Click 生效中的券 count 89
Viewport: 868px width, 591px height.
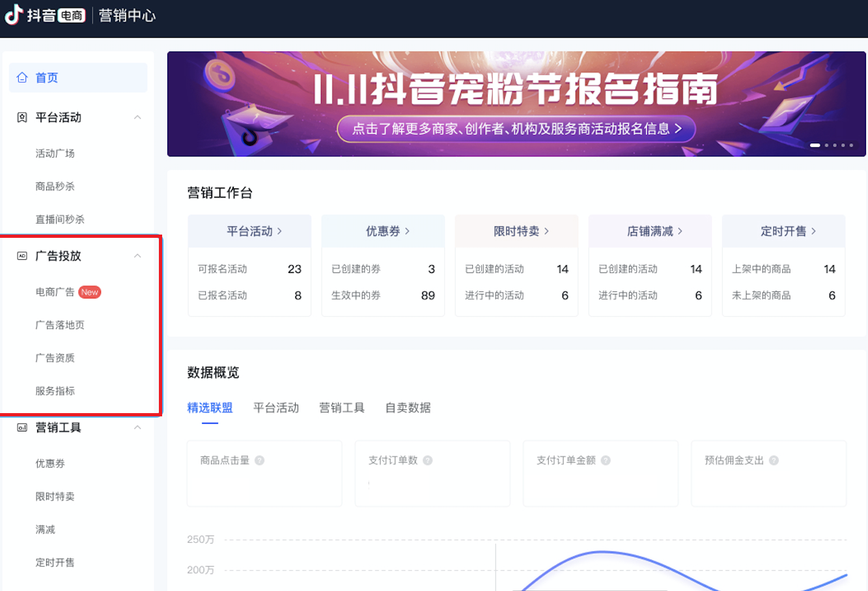click(428, 295)
